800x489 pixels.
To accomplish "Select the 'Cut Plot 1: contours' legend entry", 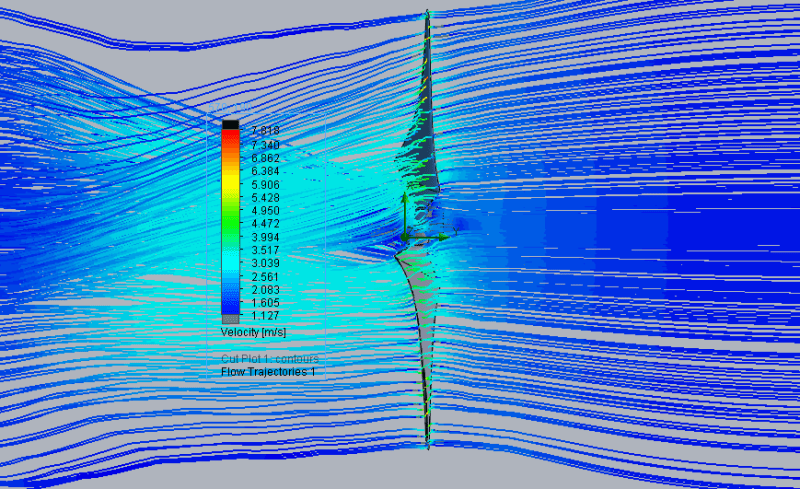I will tap(270, 359).
